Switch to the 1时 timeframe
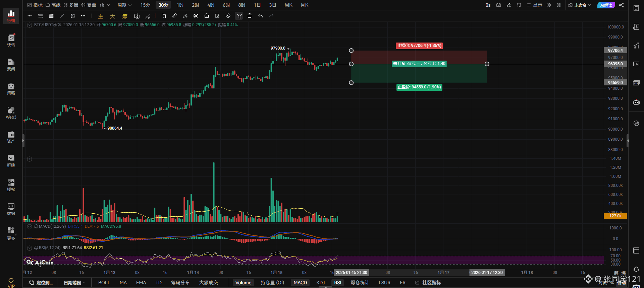Image resolution: width=644 pixels, height=288 pixels. 180,5
